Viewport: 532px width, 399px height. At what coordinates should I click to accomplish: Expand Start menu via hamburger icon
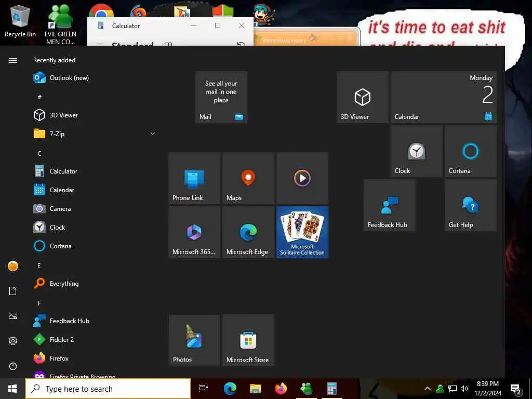13,60
